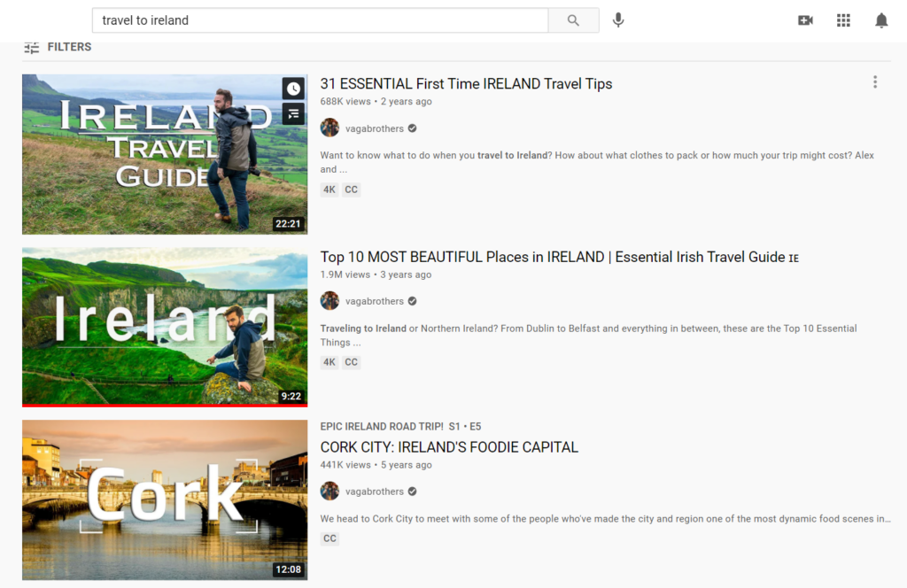The height and width of the screenshot is (588, 907).
Task: Expand the Filters options
Action: (58, 47)
